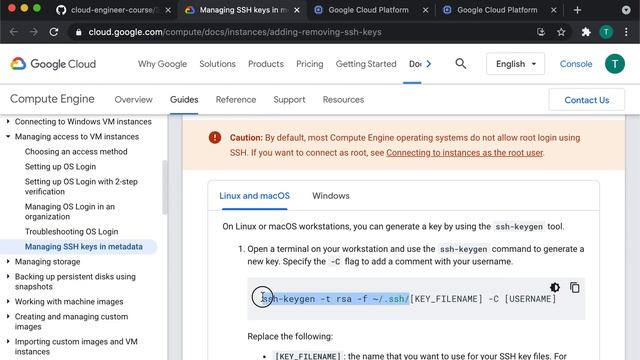
Task: Expand Creating and managing custom images
Action: (x=8, y=317)
